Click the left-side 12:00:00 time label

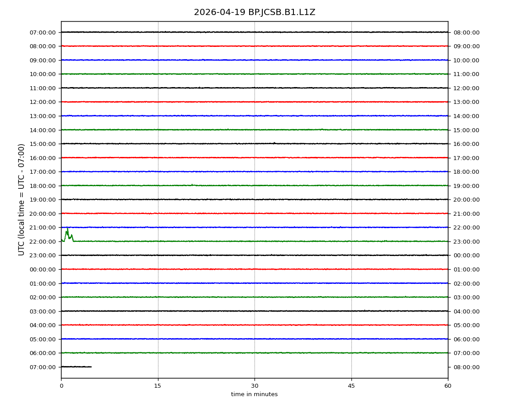(43, 102)
